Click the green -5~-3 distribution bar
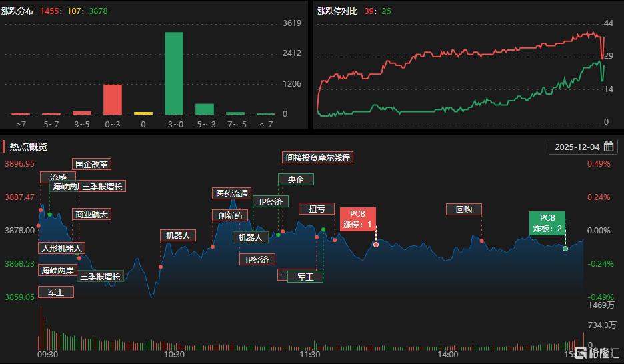 (205, 109)
